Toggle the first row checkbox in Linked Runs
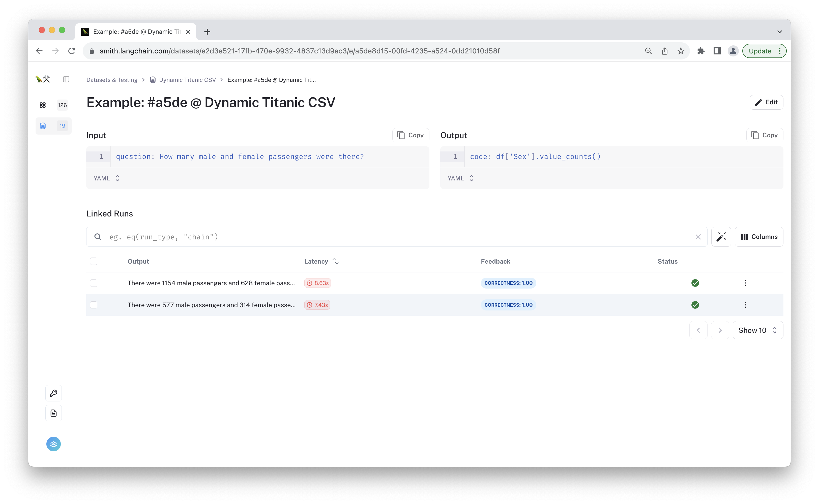The image size is (819, 504). tap(94, 283)
